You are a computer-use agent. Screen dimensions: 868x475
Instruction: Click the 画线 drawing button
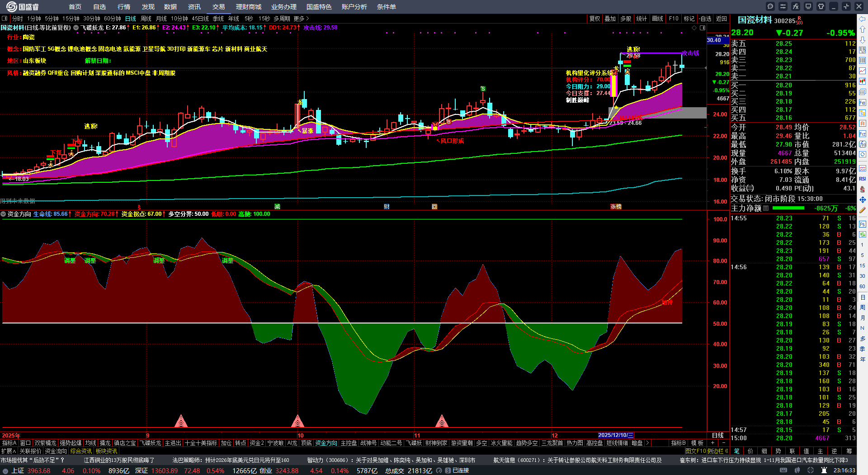tap(657, 19)
